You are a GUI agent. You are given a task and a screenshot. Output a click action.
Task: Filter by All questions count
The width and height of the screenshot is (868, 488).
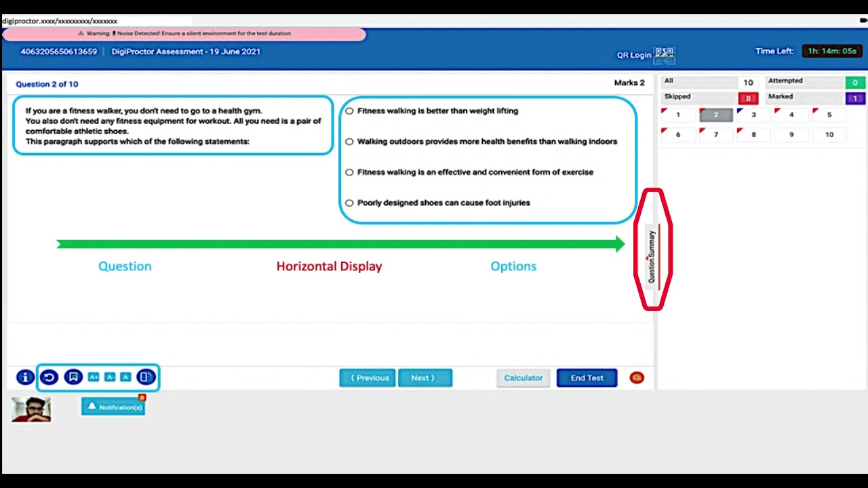748,83
